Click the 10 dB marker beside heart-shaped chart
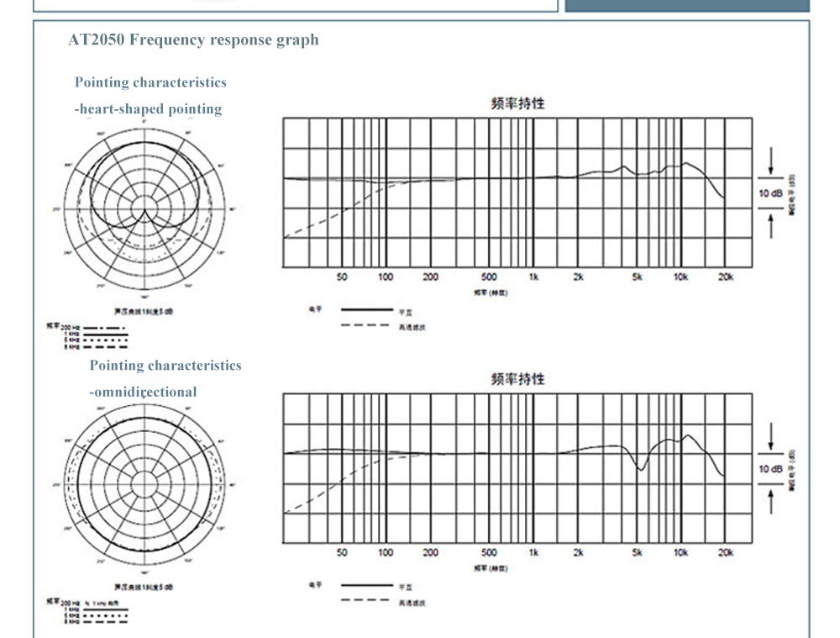This screenshot has height=638, width=840. [770, 193]
